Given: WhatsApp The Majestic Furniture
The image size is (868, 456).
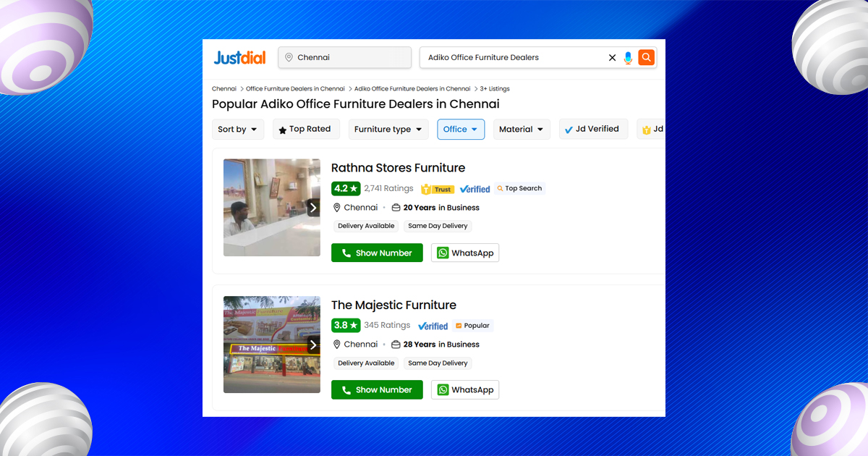Looking at the screenshot, I should coord(465,389).
